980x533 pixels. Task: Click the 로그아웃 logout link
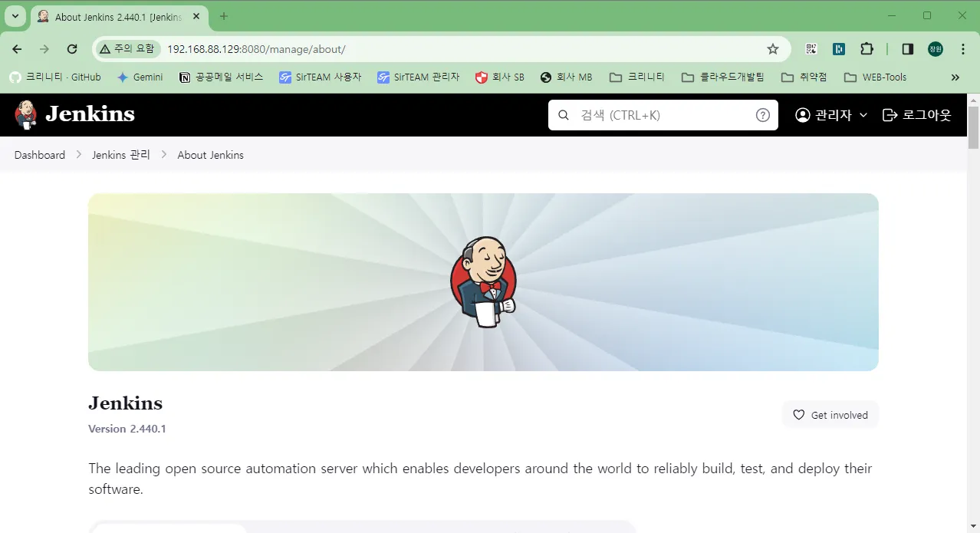coord(917,115)
